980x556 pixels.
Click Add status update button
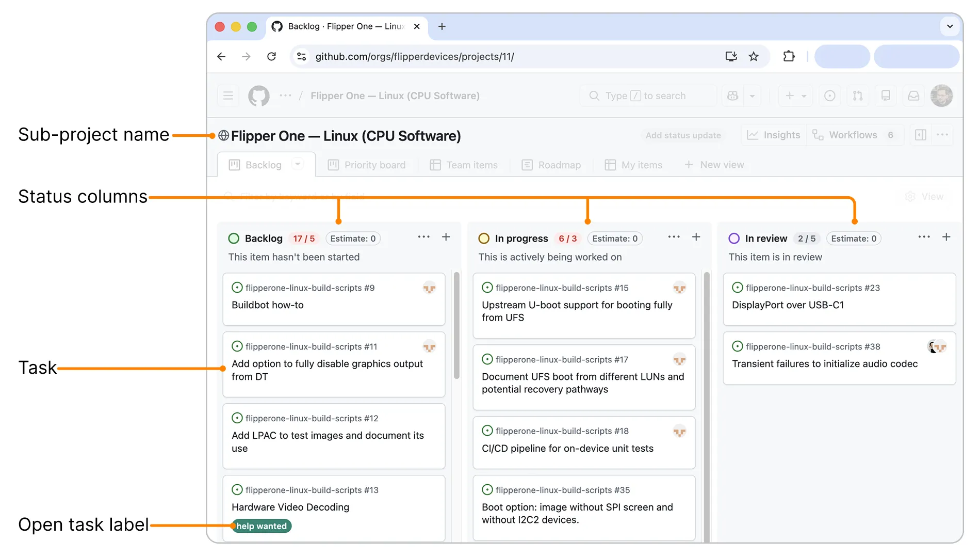683,135
